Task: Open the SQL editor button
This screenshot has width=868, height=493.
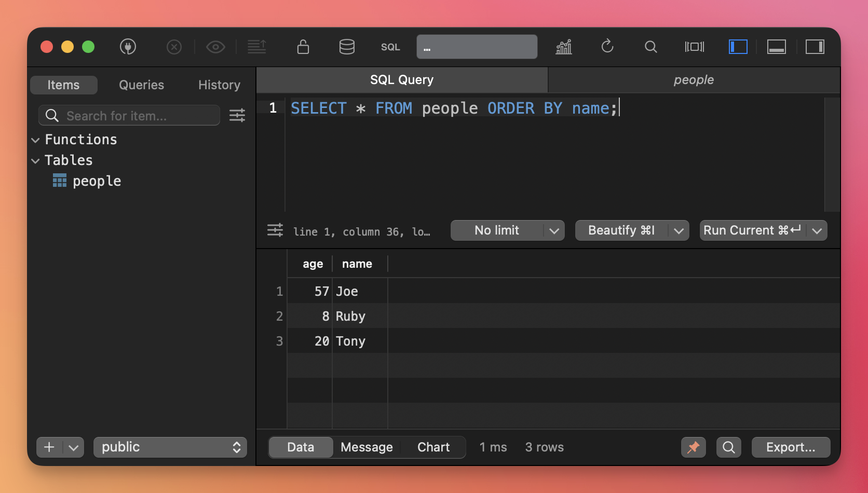Action: (390, 47)
